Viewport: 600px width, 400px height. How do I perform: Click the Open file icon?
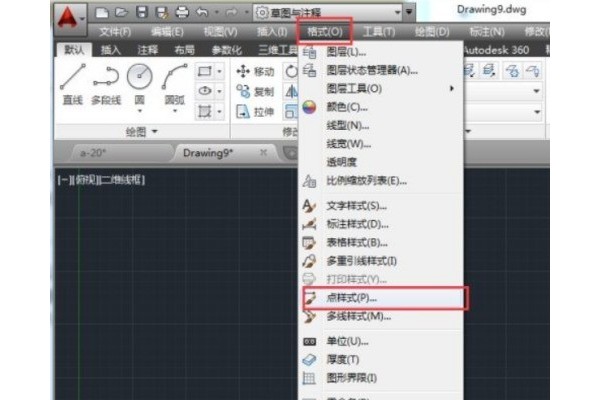click(x=122, y=13)
